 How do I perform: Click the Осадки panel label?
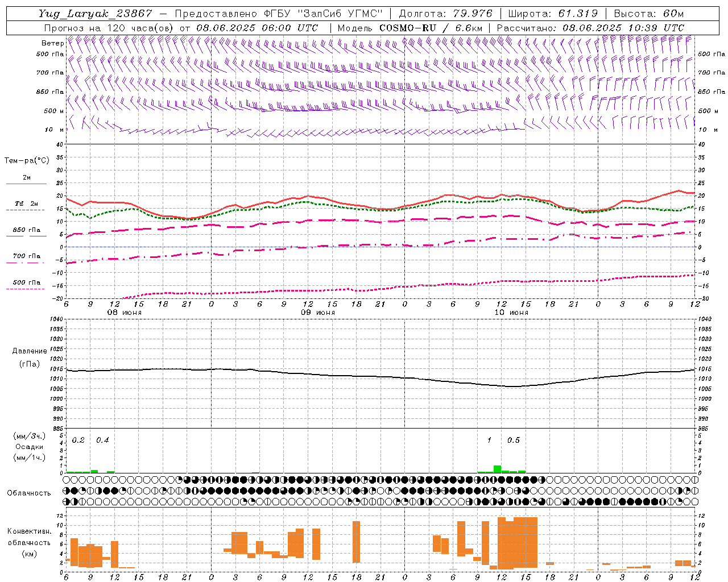[30, 447]
